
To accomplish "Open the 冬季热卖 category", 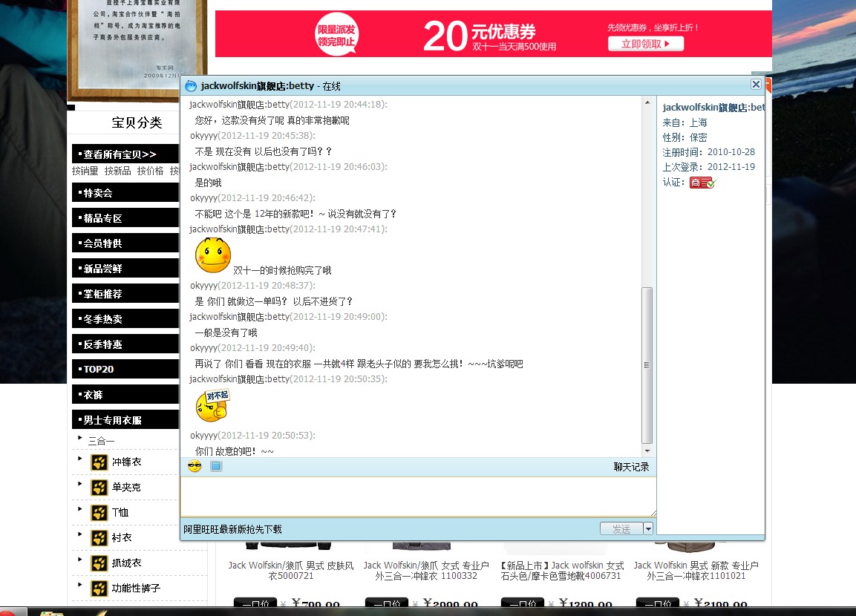I will [125, 318].
